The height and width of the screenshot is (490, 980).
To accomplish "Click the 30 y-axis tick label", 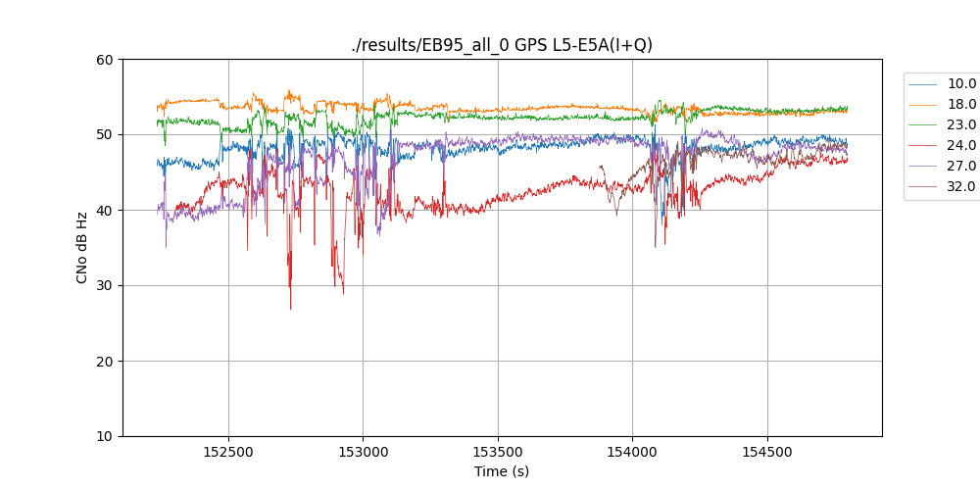I will click(106, 286).
